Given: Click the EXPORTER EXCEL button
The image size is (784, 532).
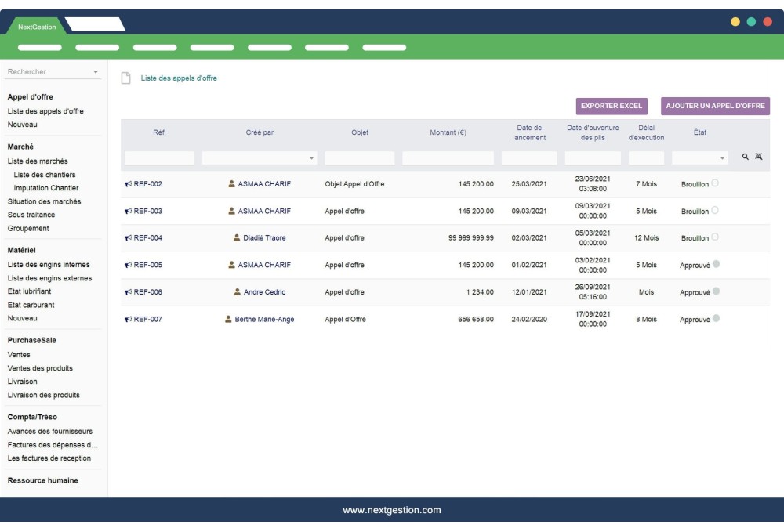Looking at the screenshot, I should 611,104.
